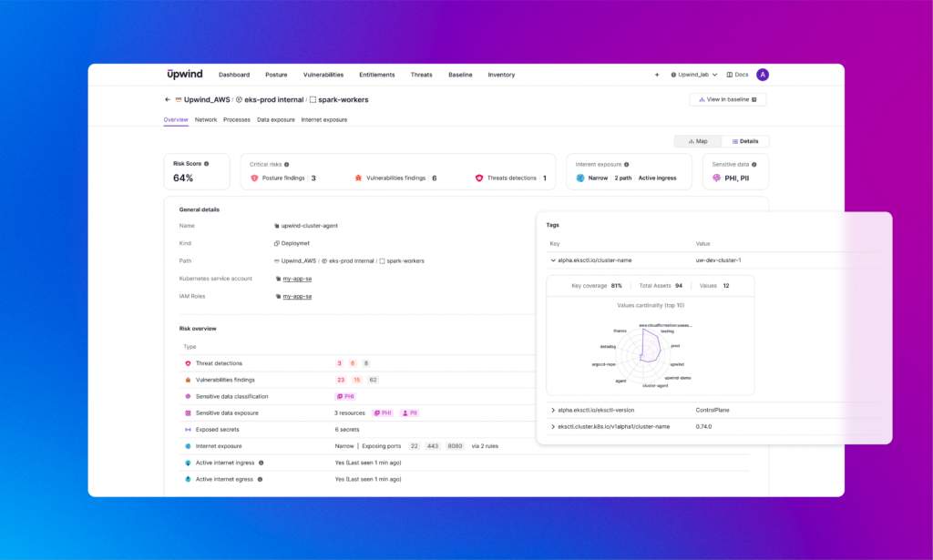Click the Narrow exposure globe icon
Image resolution: width=933 pixels, height=560 pixels.
pyautogui.click(x=580, y=178)
